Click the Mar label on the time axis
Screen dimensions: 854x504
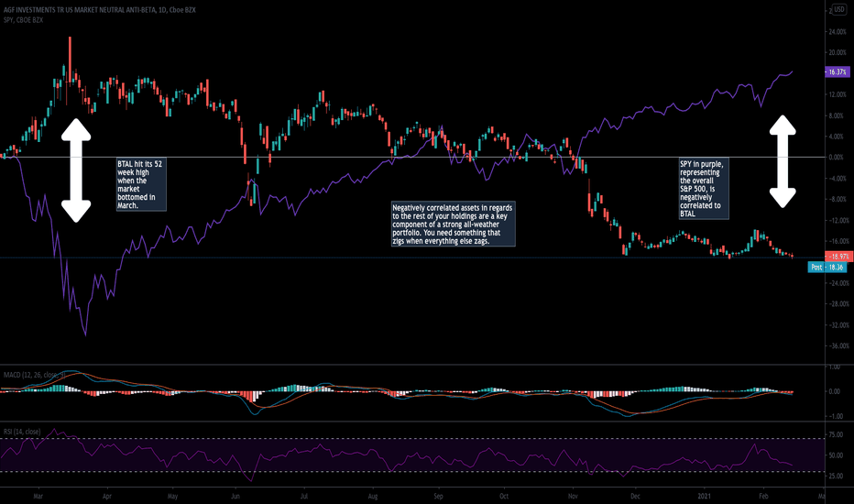point(38,497)
